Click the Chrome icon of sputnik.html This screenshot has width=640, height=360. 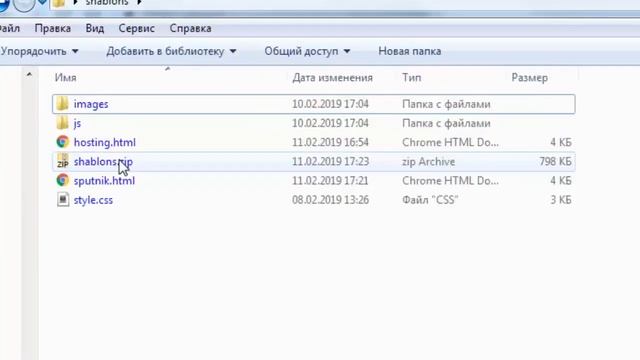62,180
